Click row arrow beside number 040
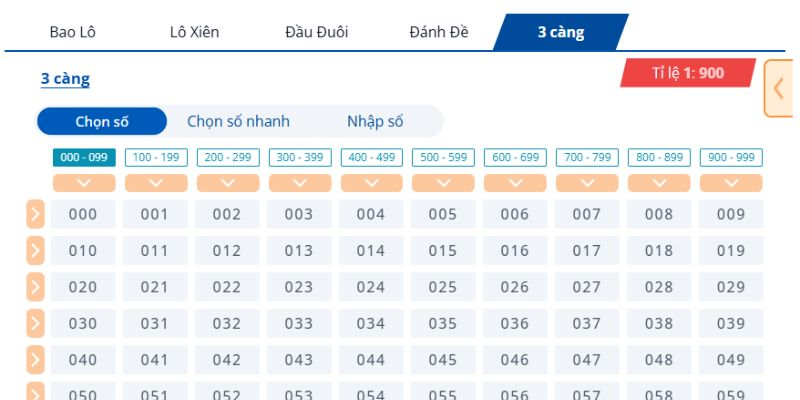This screenshot has height=400, width=800. (35, 360)
